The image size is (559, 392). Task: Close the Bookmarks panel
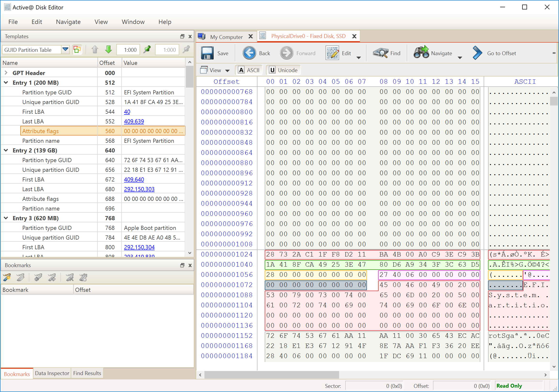pyautogui.click(x=190, y=265)
